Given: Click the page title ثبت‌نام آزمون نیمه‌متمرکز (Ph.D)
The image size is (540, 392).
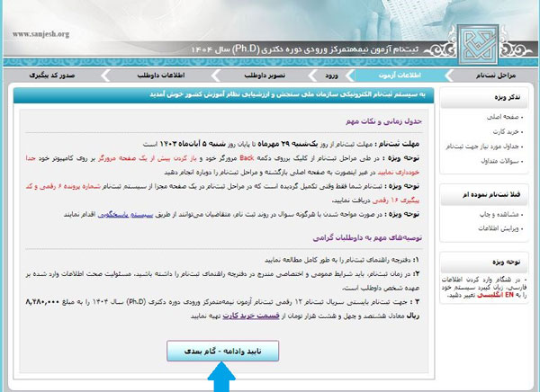Looking at the screenshot, I should (305, 49).
